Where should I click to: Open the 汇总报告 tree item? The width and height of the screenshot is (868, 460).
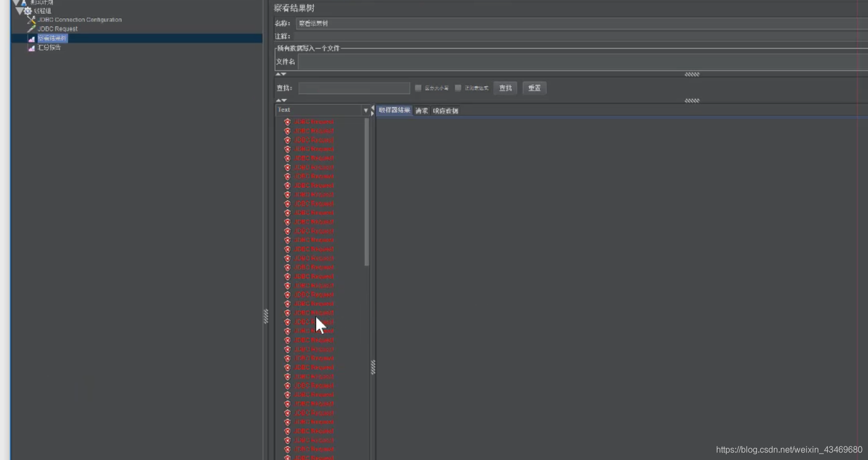(49, 47)
